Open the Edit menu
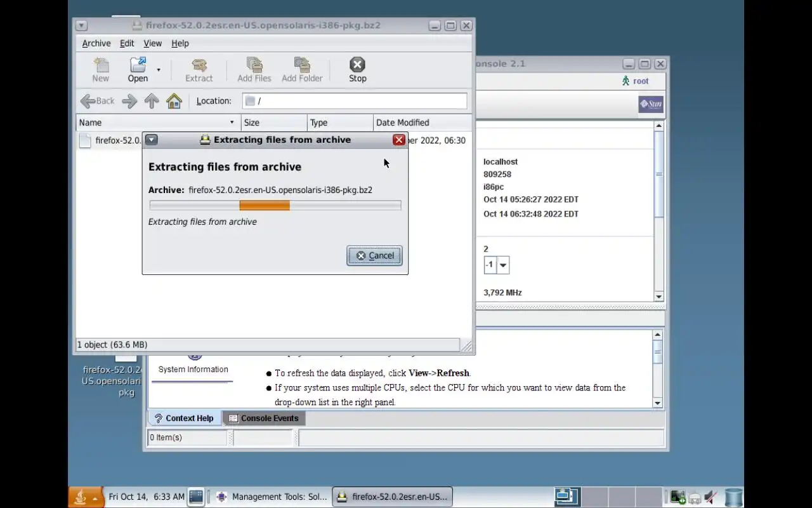The image size is (812, 508). pyautogui.click(x=127, y=43)
